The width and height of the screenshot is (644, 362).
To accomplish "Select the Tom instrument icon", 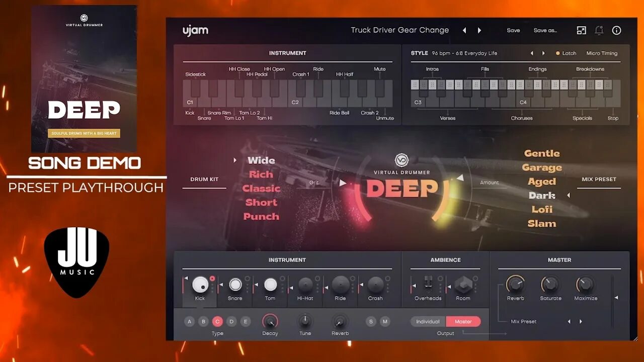I will [x=270, y=285].
